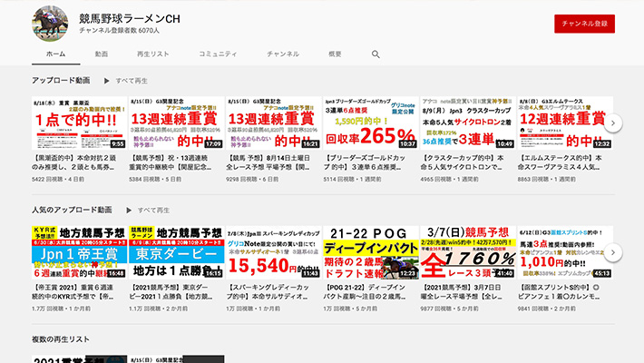Open the 人気のアップロード動画 section heading

(72, 210)
